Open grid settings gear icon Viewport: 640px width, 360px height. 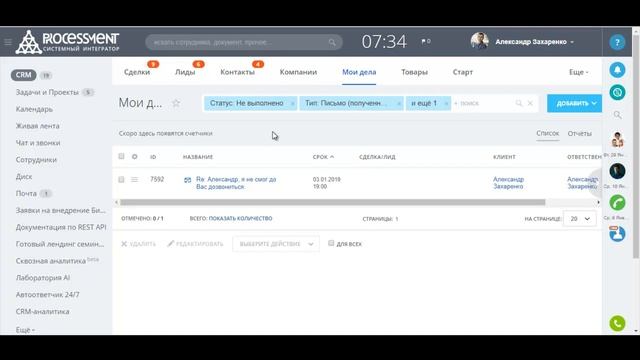(134, 156)
